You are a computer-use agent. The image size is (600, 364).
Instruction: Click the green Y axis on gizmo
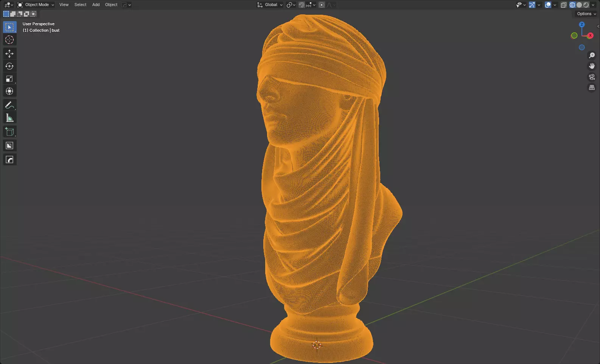(x=574, y=36)
